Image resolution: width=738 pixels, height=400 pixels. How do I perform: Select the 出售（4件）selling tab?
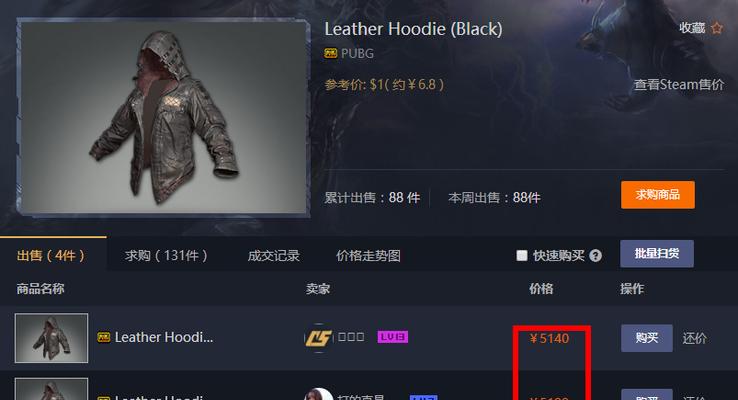[51, 256]
